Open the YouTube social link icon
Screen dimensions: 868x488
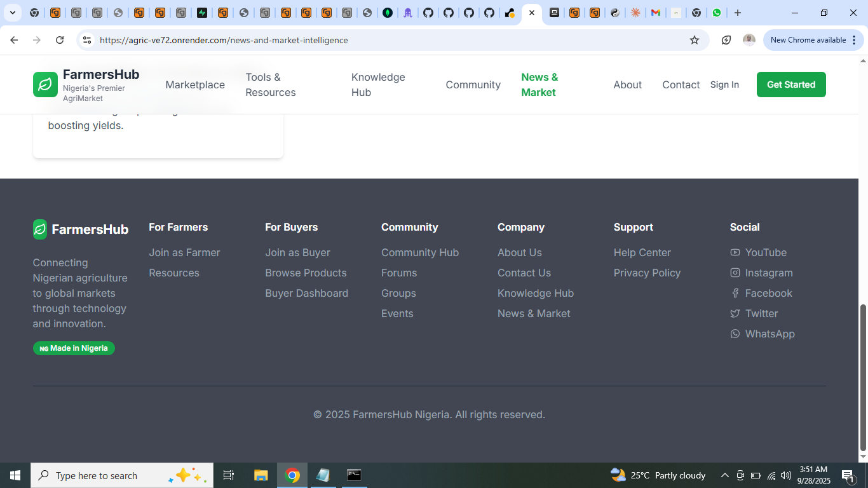pos(735,252)
